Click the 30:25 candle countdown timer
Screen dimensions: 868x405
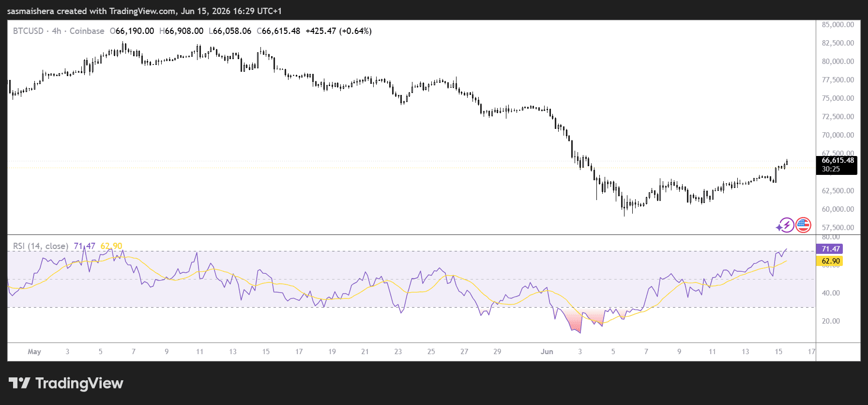point(831,169)
